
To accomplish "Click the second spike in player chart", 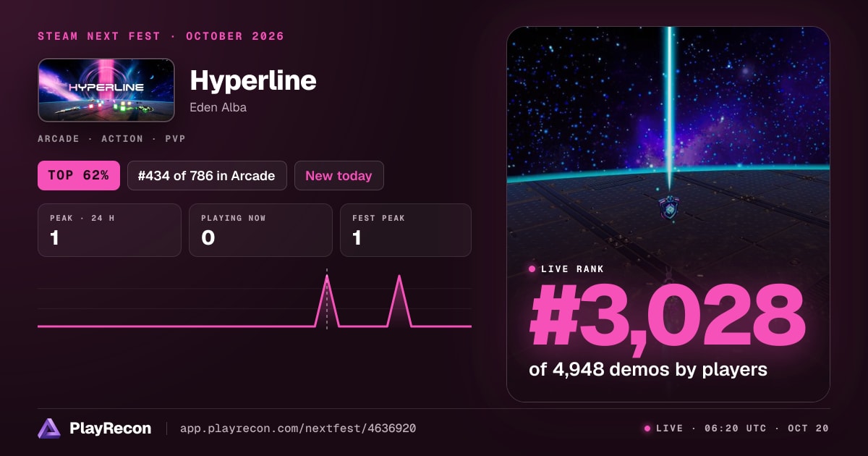I will pos(399,300).
